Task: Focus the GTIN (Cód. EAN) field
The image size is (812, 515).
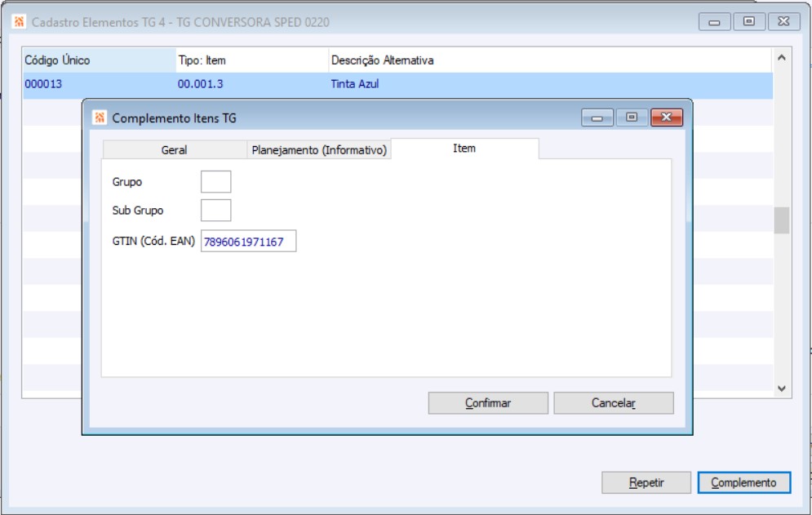Action: click(x=249, y=242)
